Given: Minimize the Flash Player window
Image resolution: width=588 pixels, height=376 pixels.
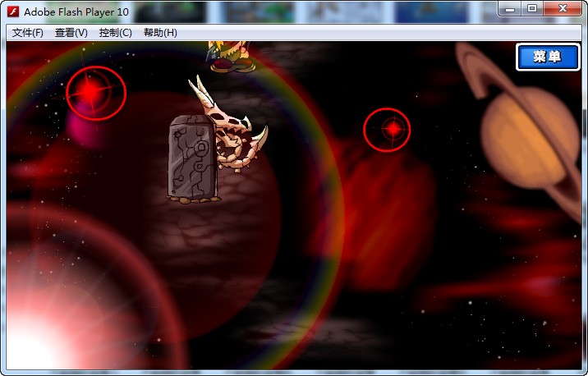Looking at the screenshot, I should pyautogui.click(x=510, y=9).
